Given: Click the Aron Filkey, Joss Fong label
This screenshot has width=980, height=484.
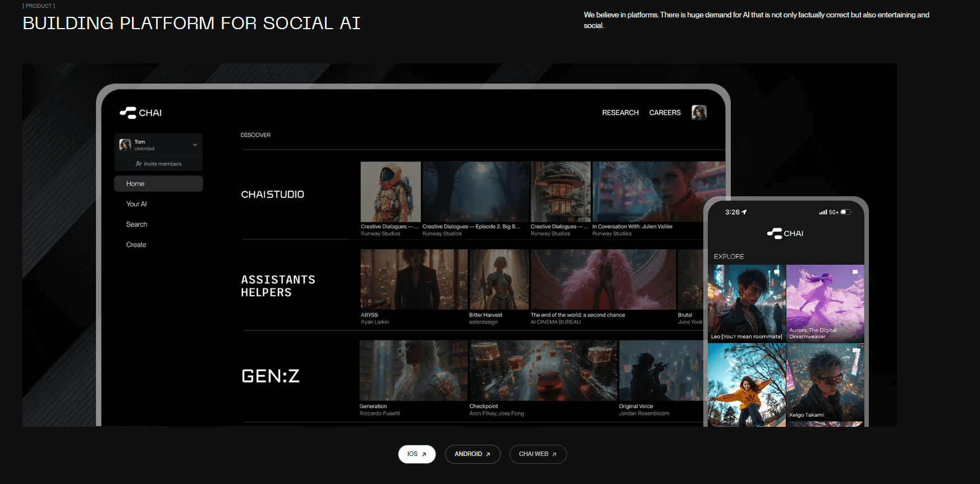Looking at the screenshot, I should point(497,414).
